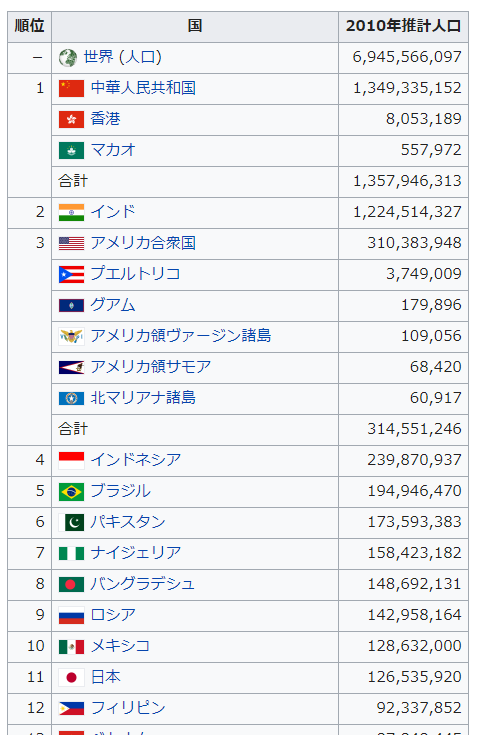Click the Northern Mariana Islands flag icon

[71, 398]
